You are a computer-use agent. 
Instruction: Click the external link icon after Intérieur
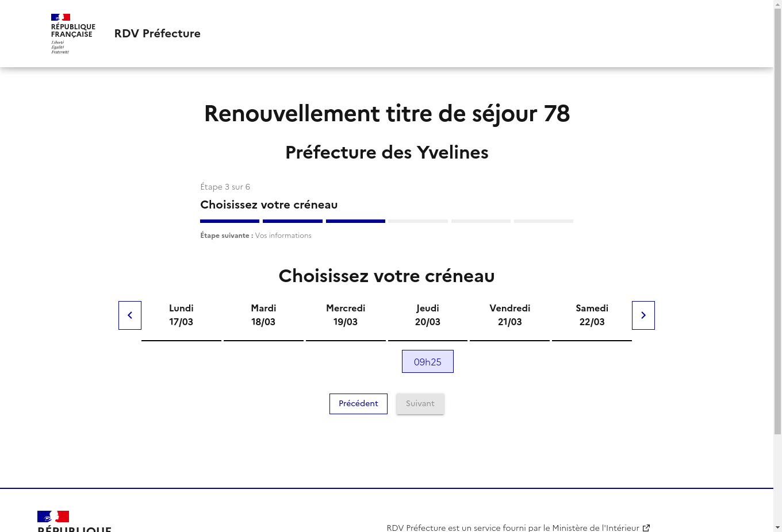coord(646,527)
